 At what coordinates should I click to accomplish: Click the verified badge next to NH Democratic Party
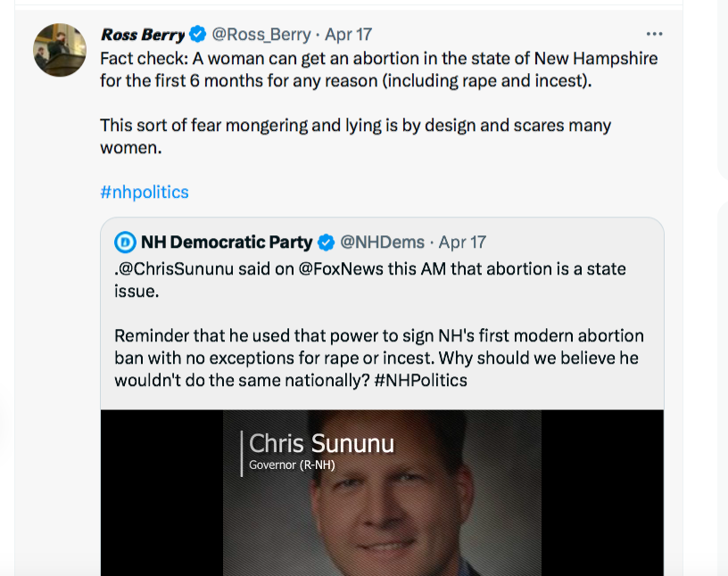point(327,242)
